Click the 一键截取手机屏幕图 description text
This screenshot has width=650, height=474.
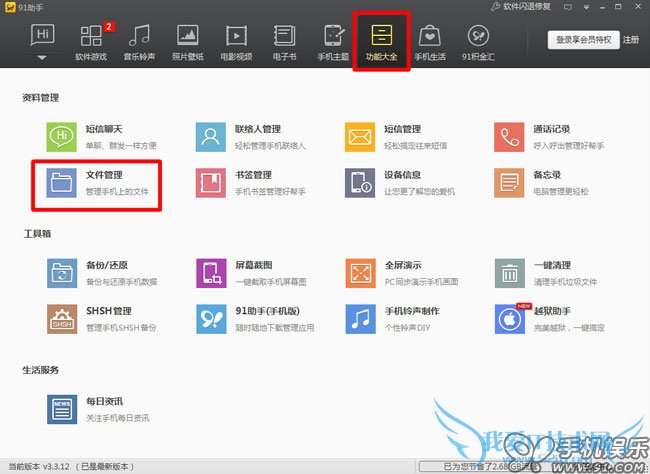271,282
